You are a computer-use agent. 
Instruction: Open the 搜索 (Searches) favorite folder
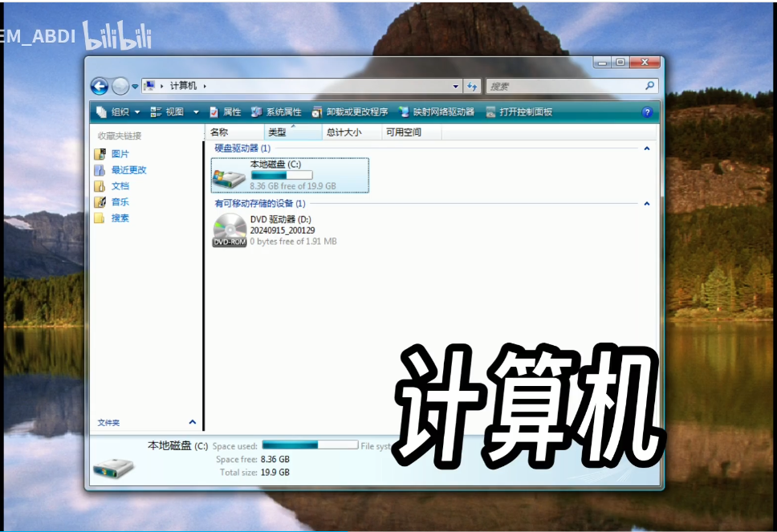(120, 217)
